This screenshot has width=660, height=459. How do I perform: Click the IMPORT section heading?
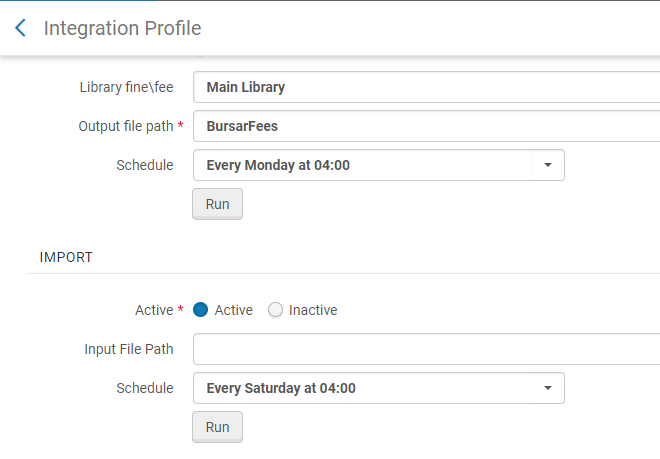pos(66,257)
